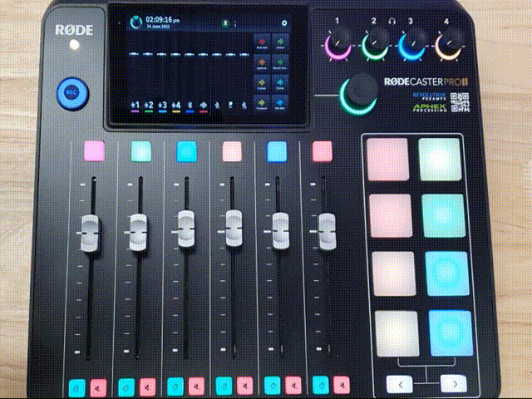532x399 pixels.
Task: Trigger the bottom-left white sound pad
Action: click(397, 334)
